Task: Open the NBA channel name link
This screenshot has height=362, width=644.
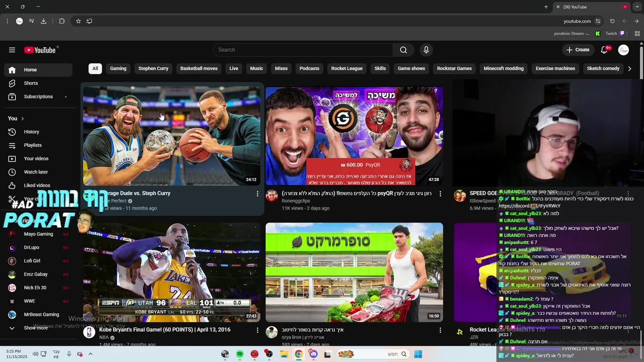Action: coord(104,337)
